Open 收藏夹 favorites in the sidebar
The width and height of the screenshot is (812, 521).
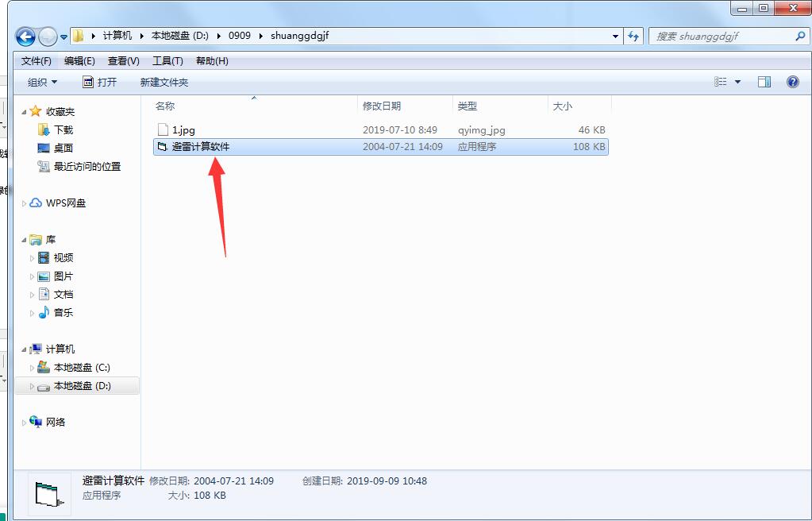(x=60, y=111)
